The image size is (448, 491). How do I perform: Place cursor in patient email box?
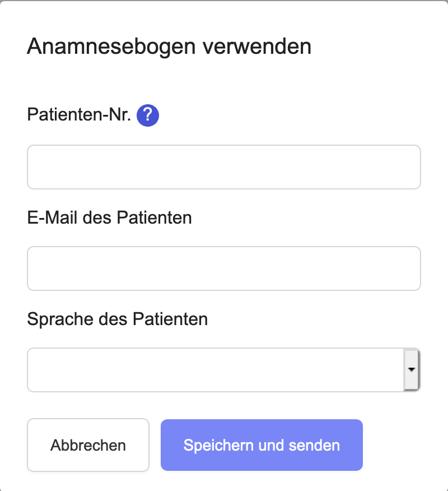tap(223, 268)
